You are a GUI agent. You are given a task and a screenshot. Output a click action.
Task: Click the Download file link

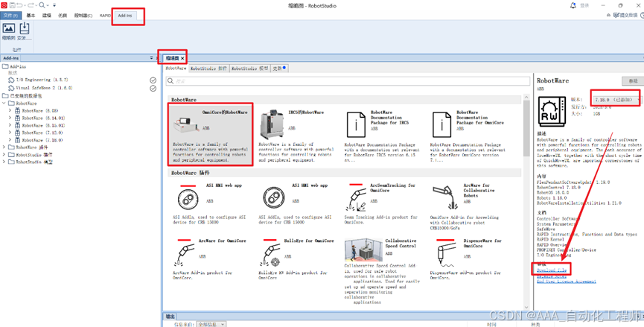[x=552, y=270]
